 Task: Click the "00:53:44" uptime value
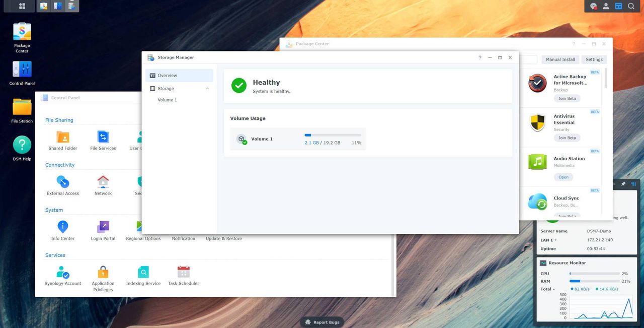596,249
